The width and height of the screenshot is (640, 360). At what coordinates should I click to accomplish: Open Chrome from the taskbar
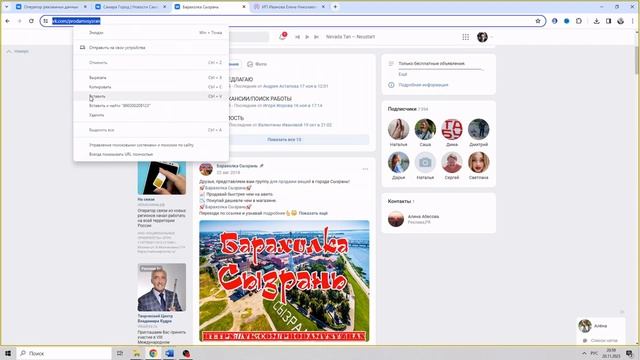point(153,353)
